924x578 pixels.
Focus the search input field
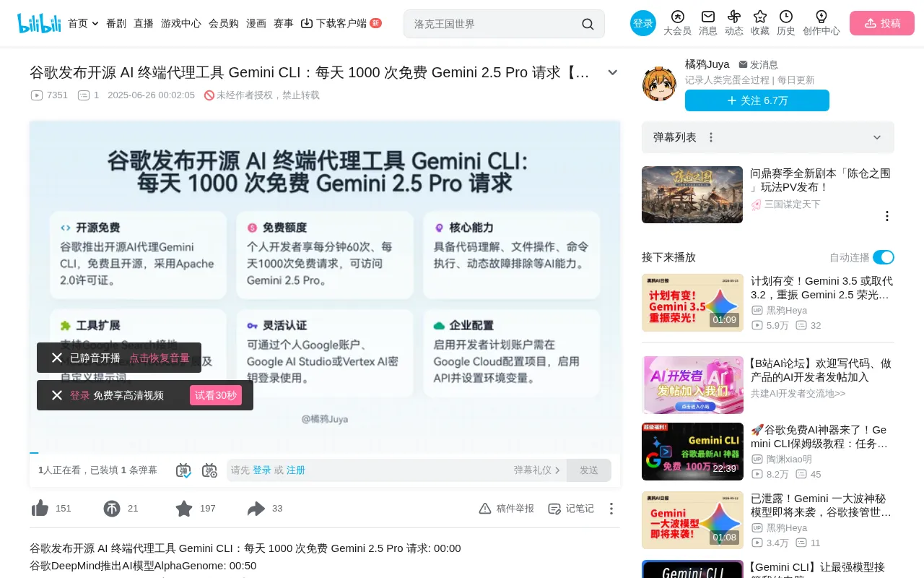tap(494, 24)
